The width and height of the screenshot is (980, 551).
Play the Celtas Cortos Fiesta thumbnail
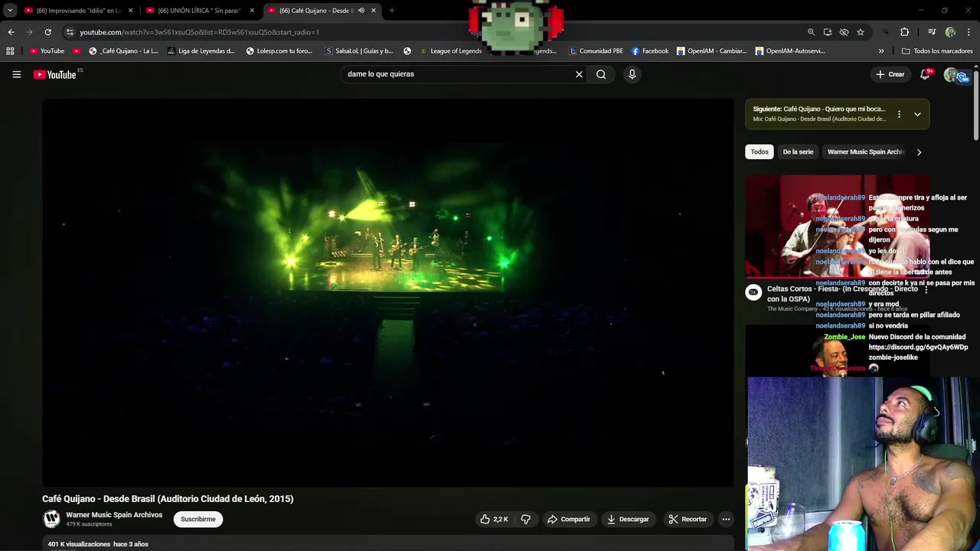[838, 227]
